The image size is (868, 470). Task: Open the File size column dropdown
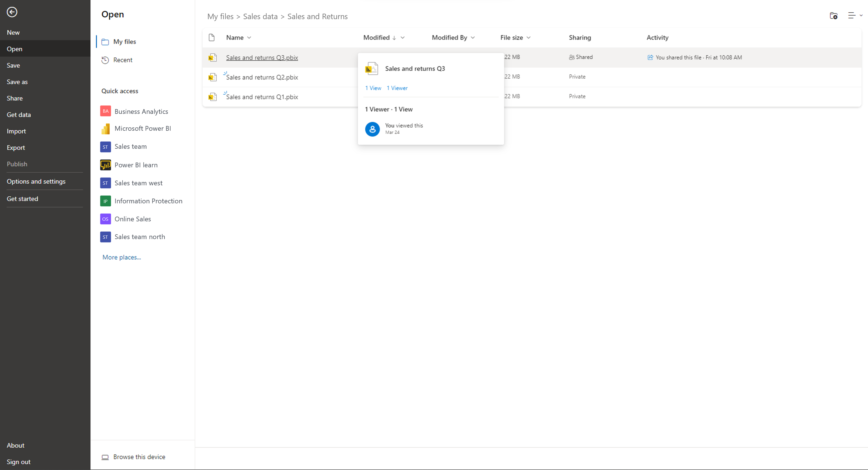(528, 37)
